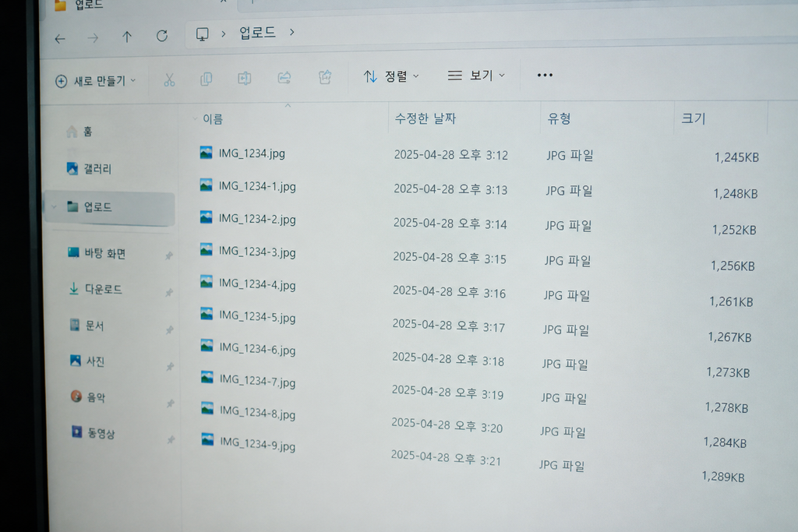Click the PC monitor icon in address bar
Viewport: 798px width, 532px height.
click(202, 34)
